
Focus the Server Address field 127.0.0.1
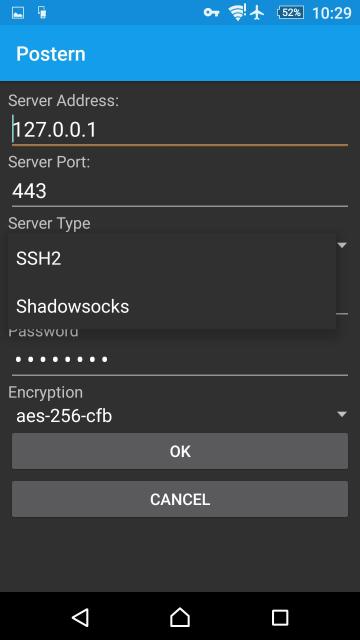(180, 130)
